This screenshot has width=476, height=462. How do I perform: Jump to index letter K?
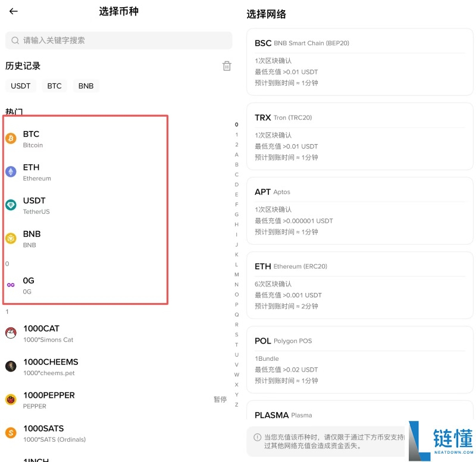point(236,255)
